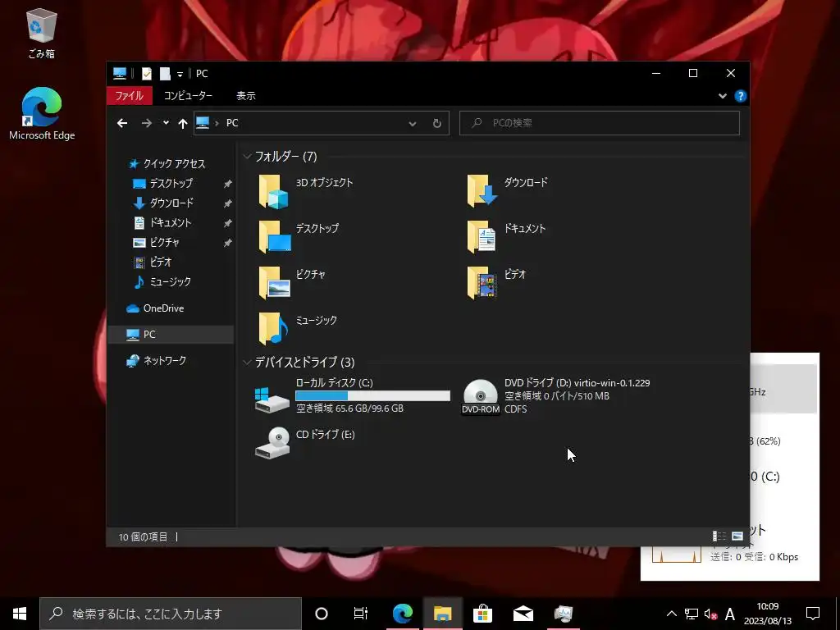Select the ミュージック folder in main pane
Screen dimensions: 840x630
coord(297,329)
